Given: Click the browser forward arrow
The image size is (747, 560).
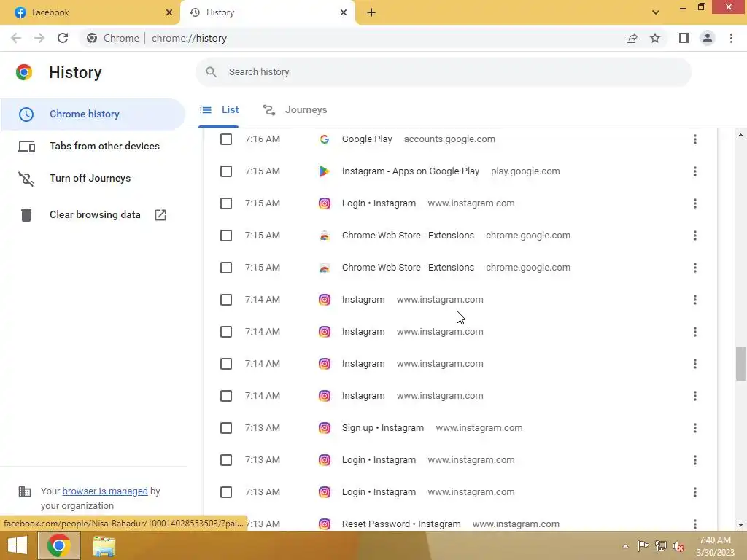Looking at the screenshot, I should 39,38.
